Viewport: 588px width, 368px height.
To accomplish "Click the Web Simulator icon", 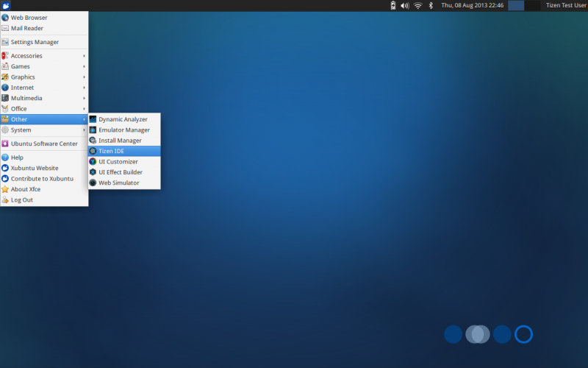I will coord(93,183).
